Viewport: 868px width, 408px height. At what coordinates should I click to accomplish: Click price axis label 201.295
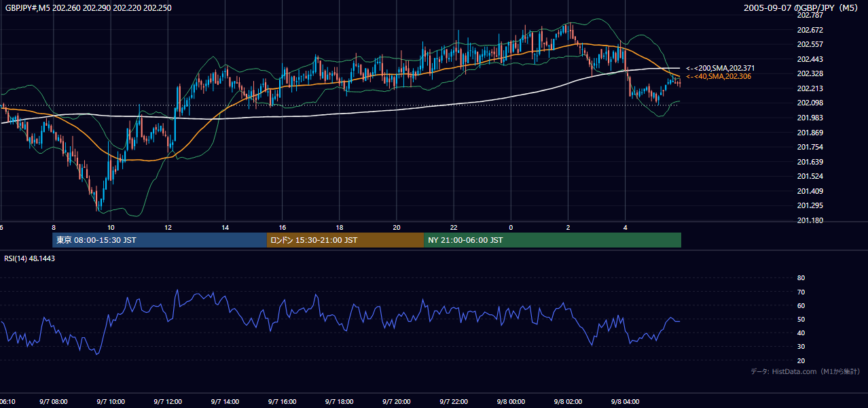tap(810, 205)
